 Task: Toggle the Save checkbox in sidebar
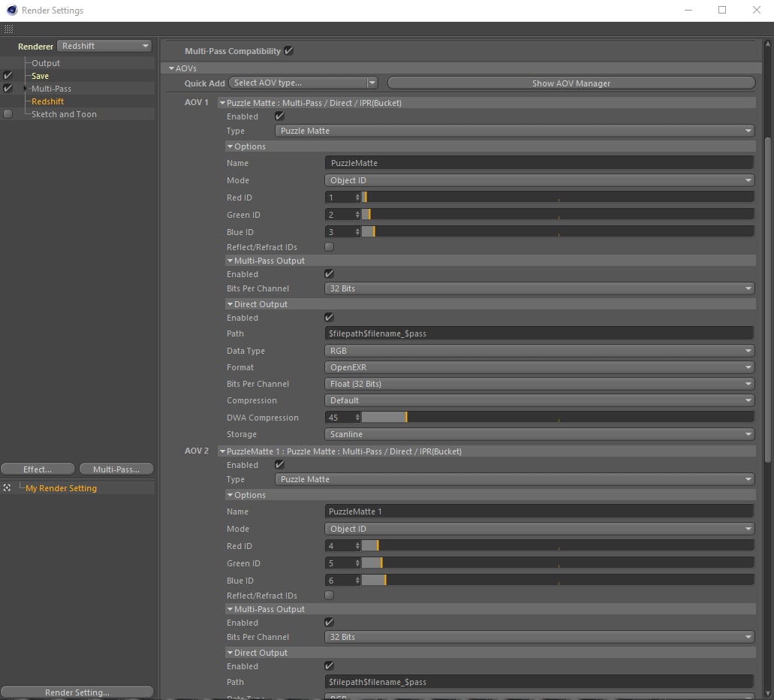(x=8, y=76)
